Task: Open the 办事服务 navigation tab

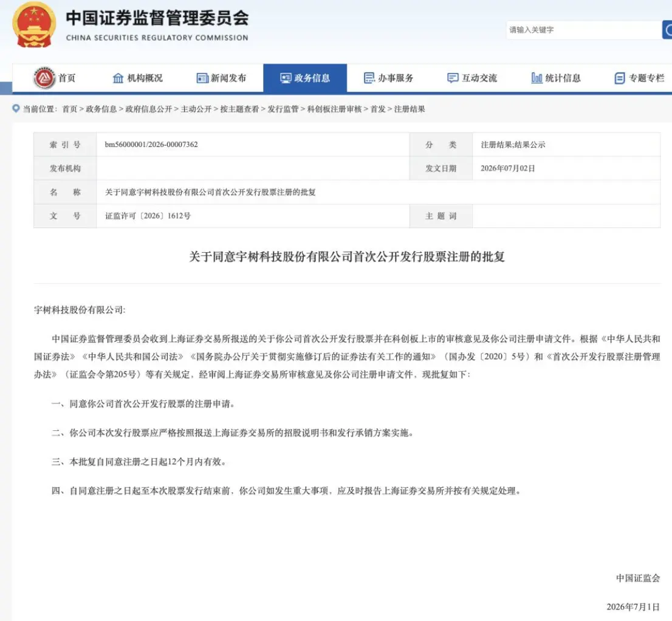Action: (x=389, y=78)
